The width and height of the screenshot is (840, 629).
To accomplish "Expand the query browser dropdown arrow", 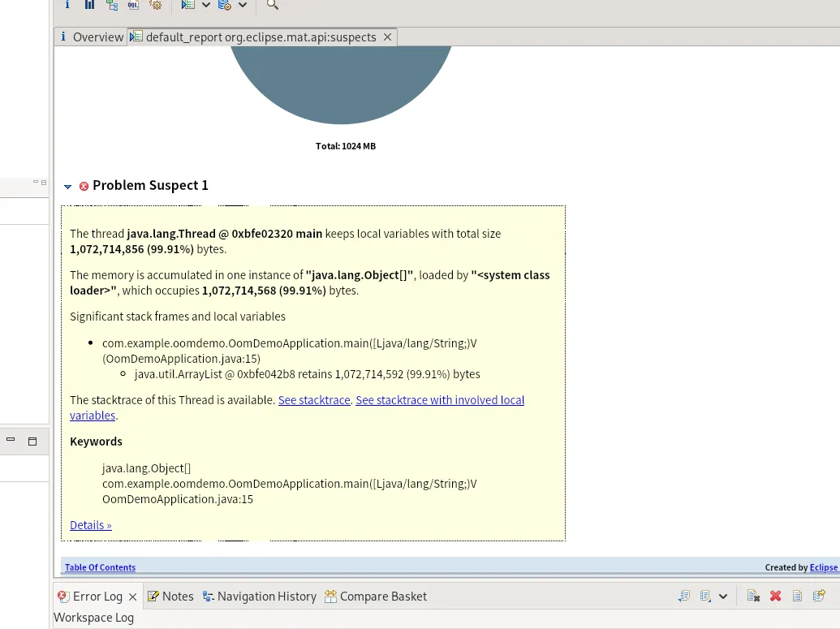I will pyautogui.click(x=243, y=5).
